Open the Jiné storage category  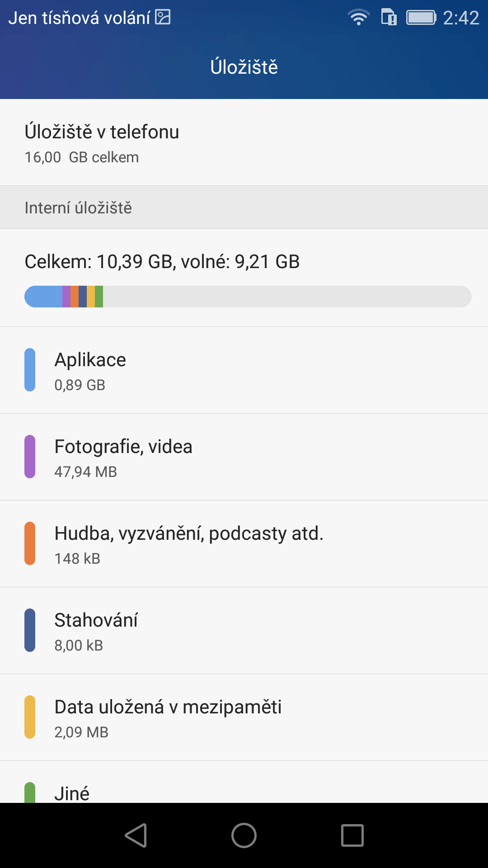click(x=244, y=782)
